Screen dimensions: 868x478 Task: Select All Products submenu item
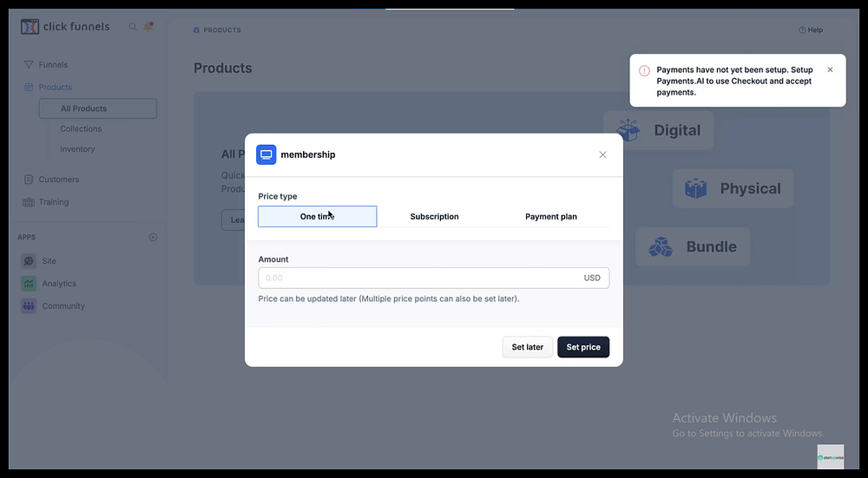[x=97, y=108]
